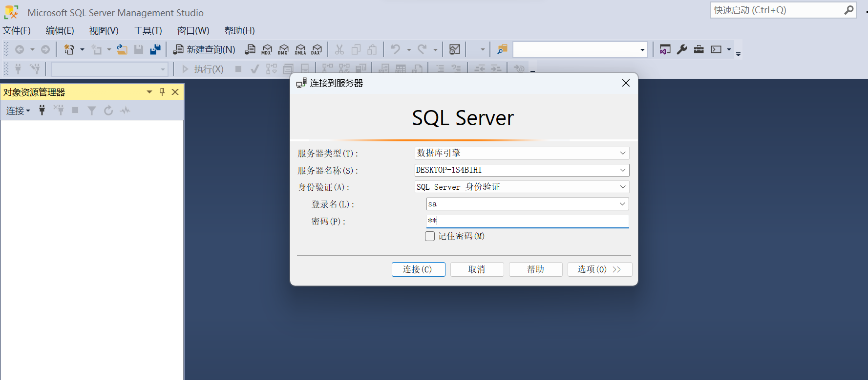Image resolution: width=868 pixels, height=380 pixels.
Task: Click the Find in Files folder icon
Action: coord(502,49)
